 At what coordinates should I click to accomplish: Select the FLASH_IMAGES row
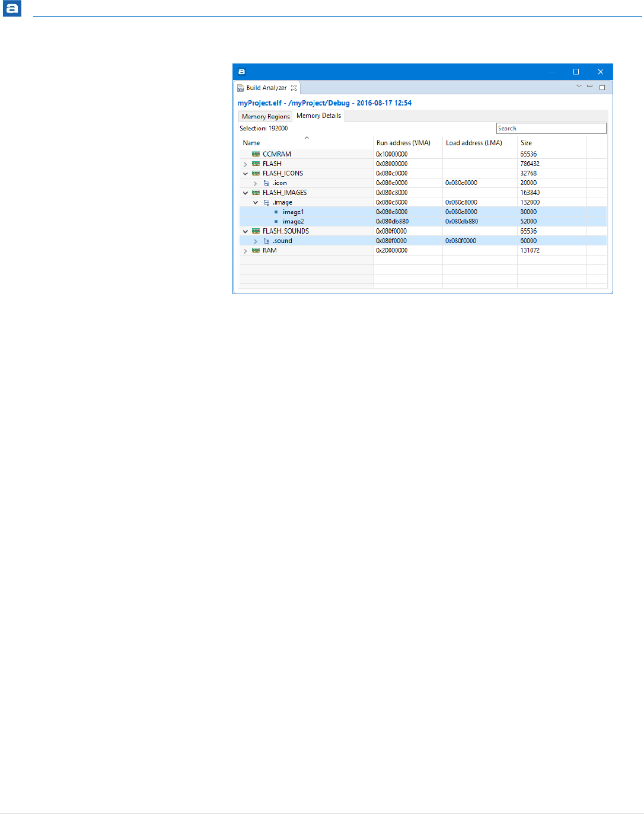423,193
